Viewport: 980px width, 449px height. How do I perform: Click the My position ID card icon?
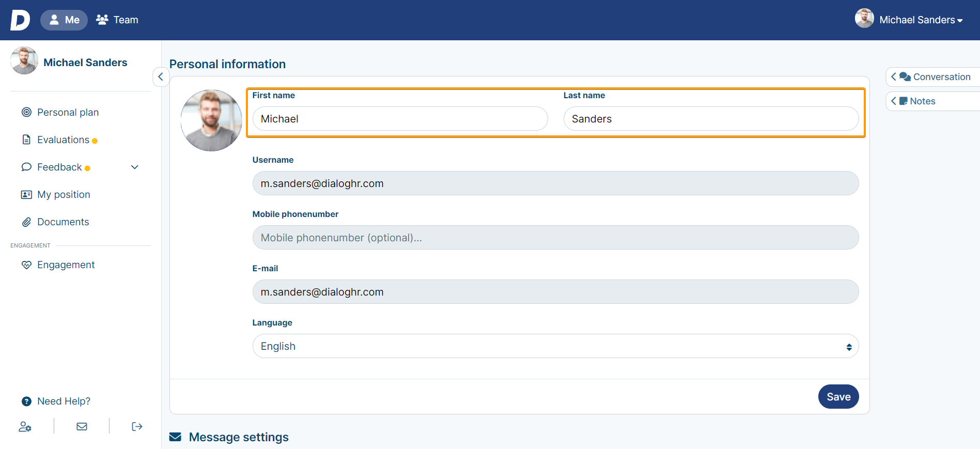(x=26, y=194)
